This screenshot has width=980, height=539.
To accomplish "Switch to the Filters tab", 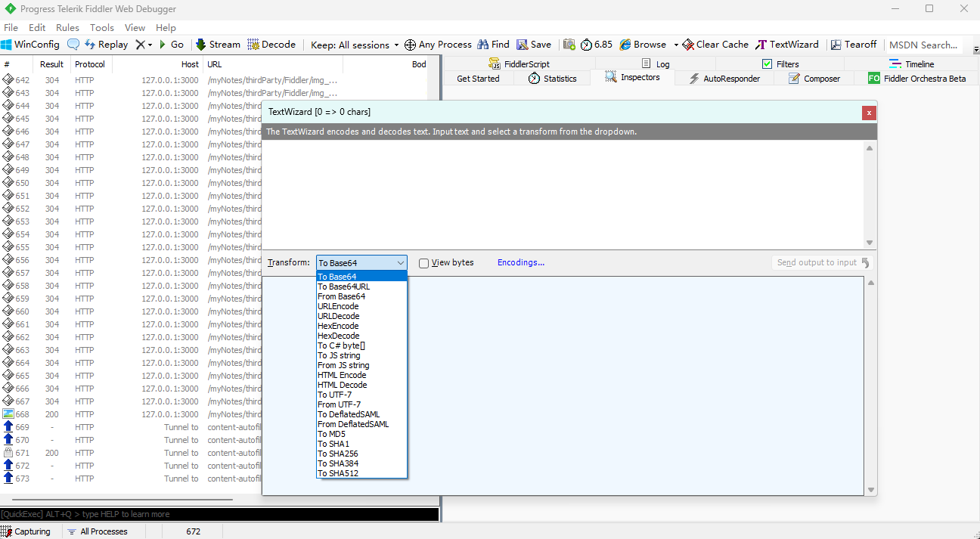I will (x=780, y=64).
